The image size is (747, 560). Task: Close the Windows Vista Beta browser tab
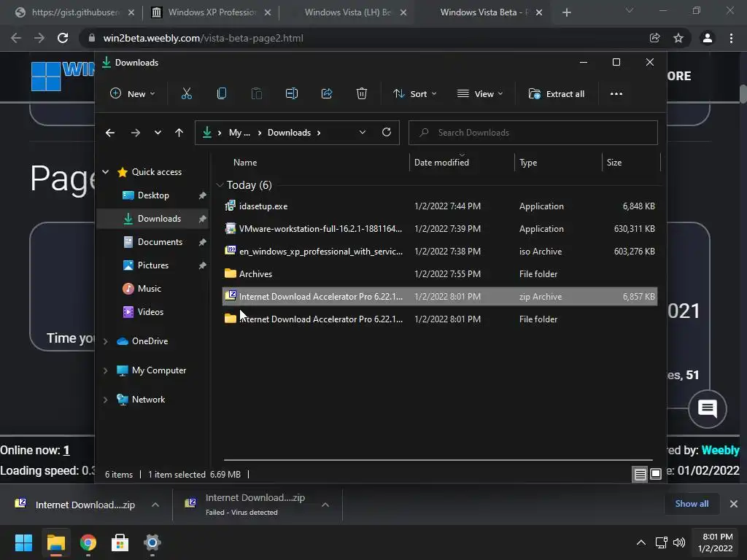[x=539, y=13]
